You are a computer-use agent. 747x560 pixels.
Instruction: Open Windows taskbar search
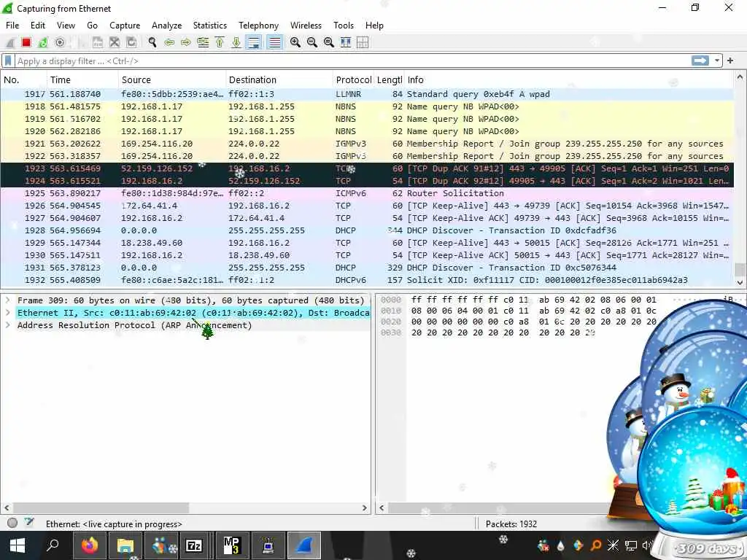pos(53,545)
